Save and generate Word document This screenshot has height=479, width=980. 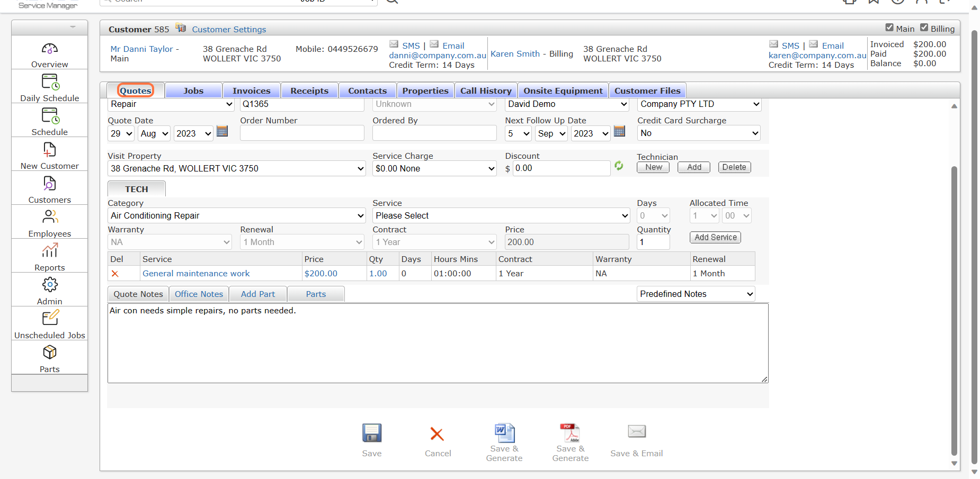click(504, 432)
